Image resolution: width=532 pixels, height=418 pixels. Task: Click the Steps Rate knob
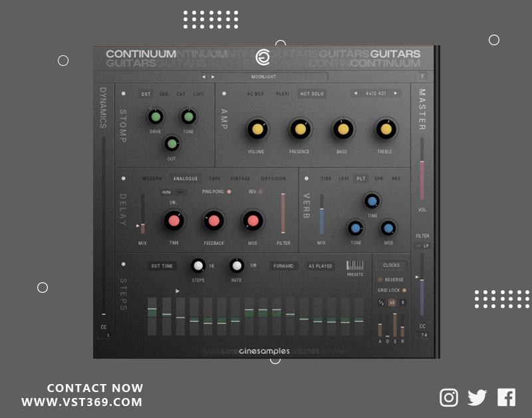pos(237,266)
